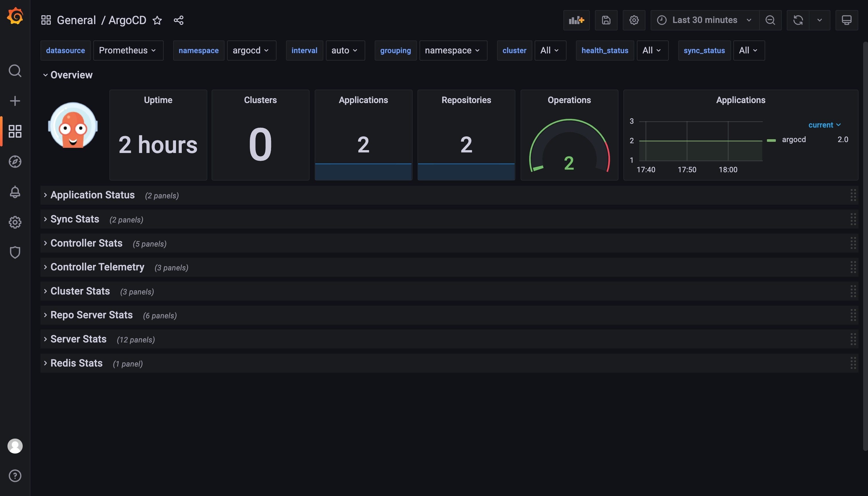This screenshot has width=868, height=496.
Task: Open the Configuration gear in sidebar
Action: click(15, 222)
